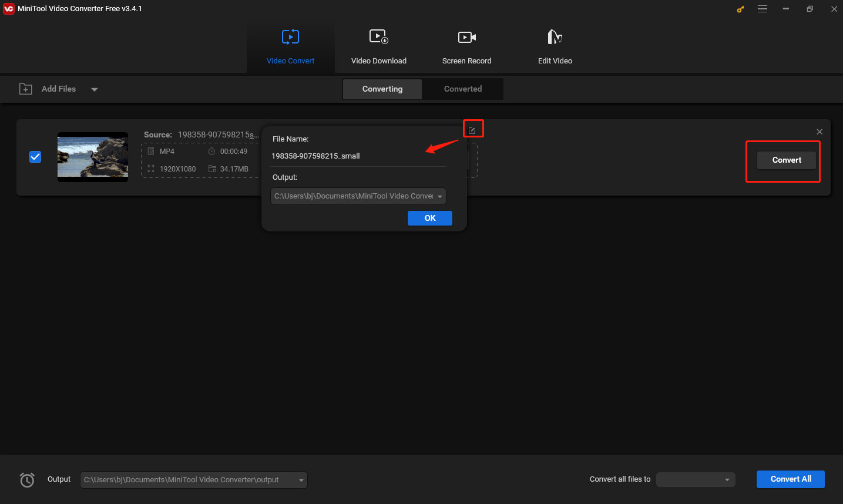Click the Add Files plus icon
Screen dimensions: 843x504
pos(26,89)
